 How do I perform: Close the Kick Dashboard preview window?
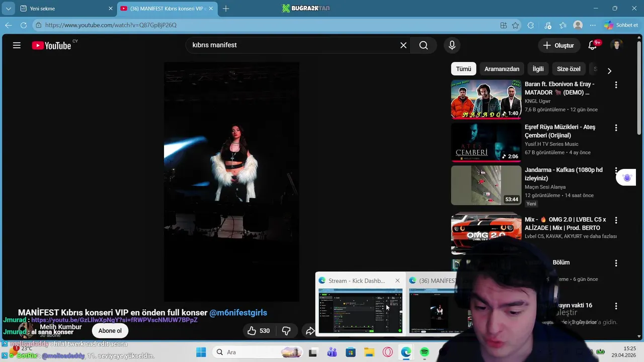(397, 281)
